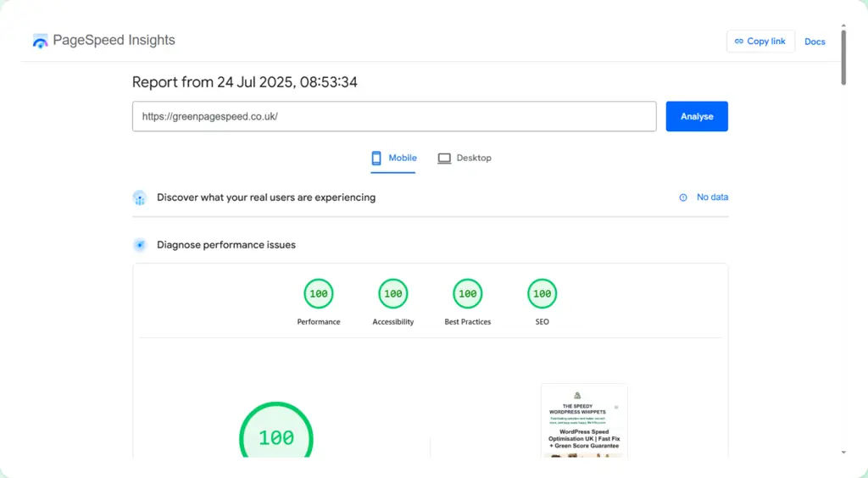Screen dimensions: 868x478
Task: Click the scrollbar down arrow
Action: 843,453
